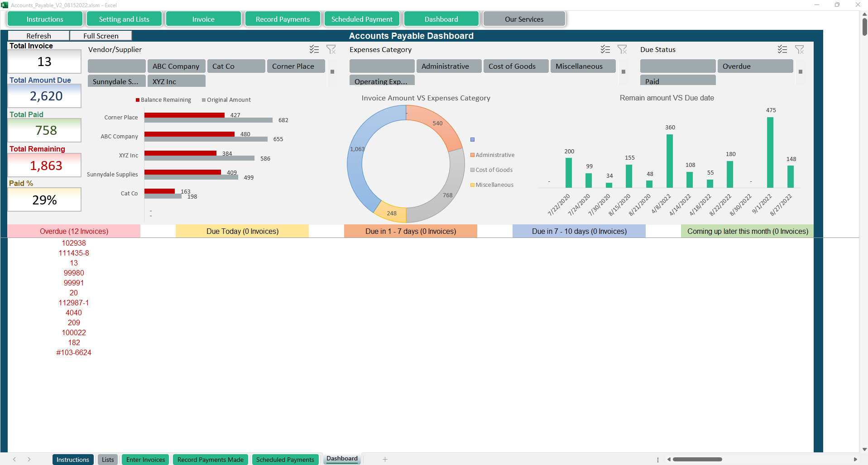Click previous sheet navigation arrow
Screen dimensions: 868x465
pos(14,459)
